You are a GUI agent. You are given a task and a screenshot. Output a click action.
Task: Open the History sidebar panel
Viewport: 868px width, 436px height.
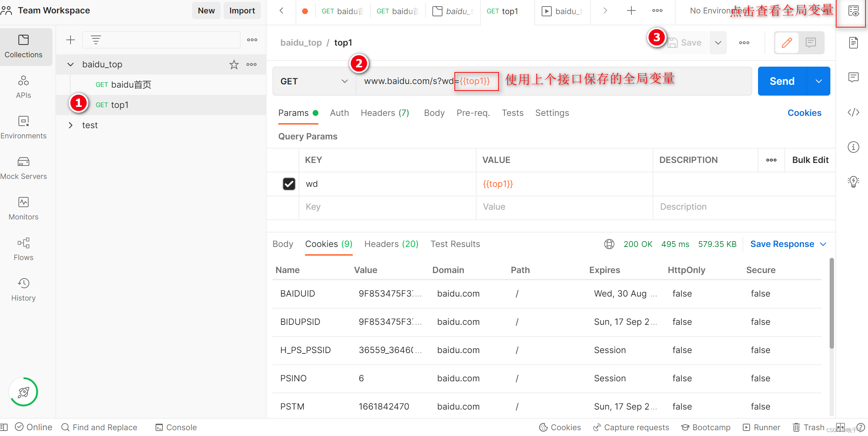(x=24, y=290)
